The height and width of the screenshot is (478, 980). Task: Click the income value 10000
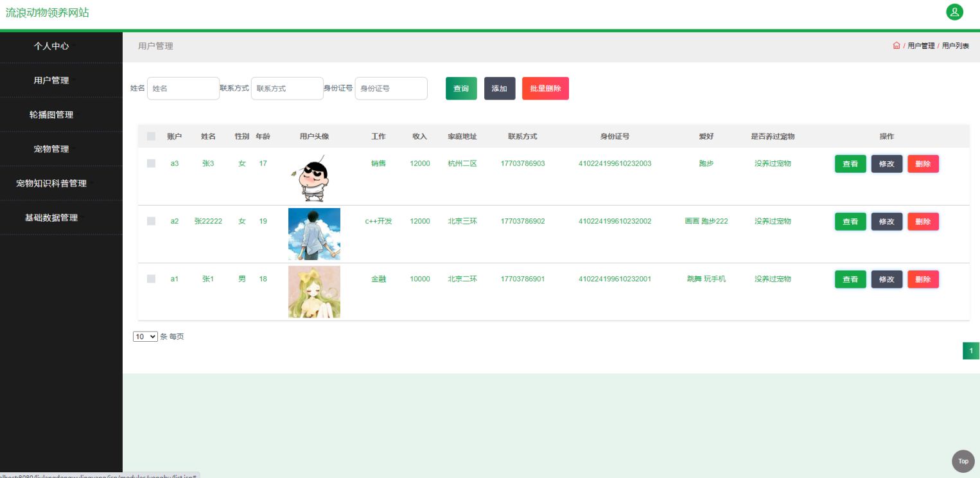(420, 279)
